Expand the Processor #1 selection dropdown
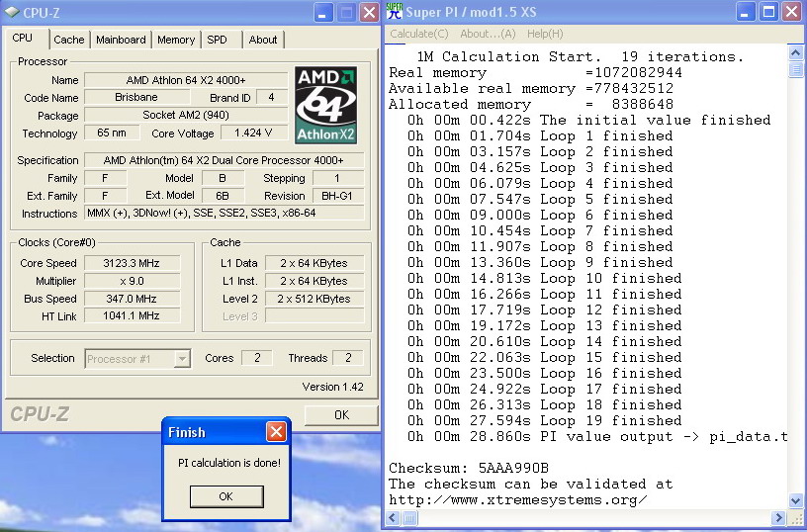Image resolution: width=807 pixels, height=532 pixels. pos(182,359)
